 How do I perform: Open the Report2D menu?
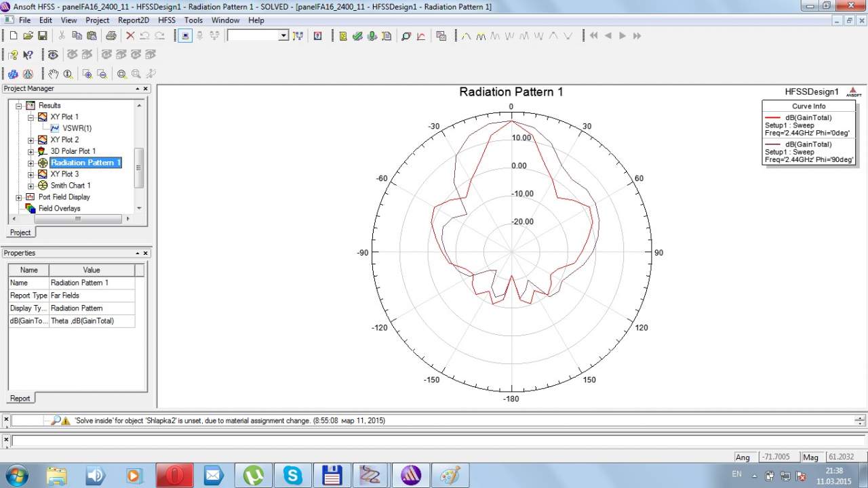coord(133,20)
